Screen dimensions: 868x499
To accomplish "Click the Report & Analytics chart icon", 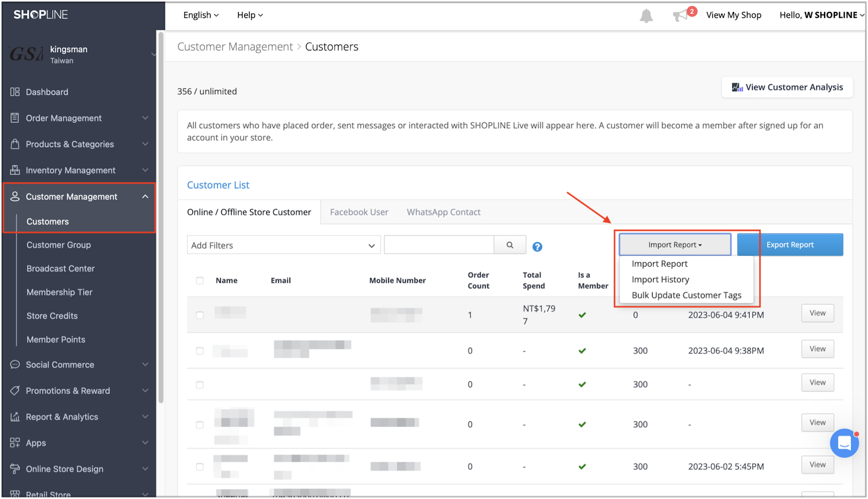I will coord(15,416).
